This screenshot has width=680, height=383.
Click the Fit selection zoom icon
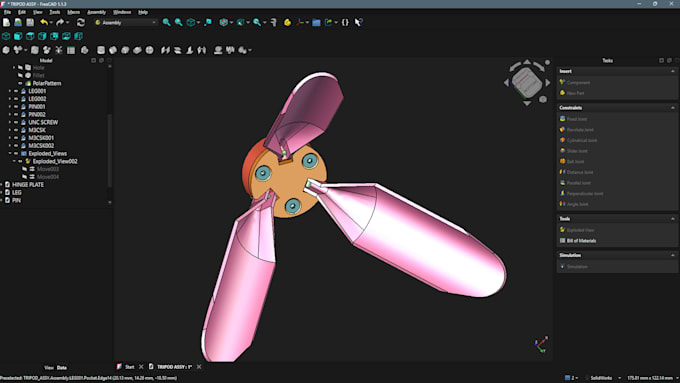[x=179, y=23]
